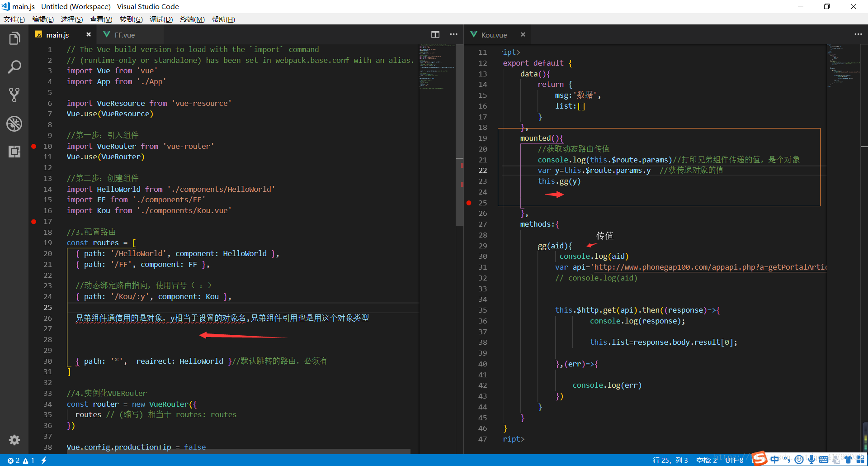Image resolution: width=868 pixels, height=466 pixels.
Task: Open the Debug view in activity bar
Action: point(14,123)
